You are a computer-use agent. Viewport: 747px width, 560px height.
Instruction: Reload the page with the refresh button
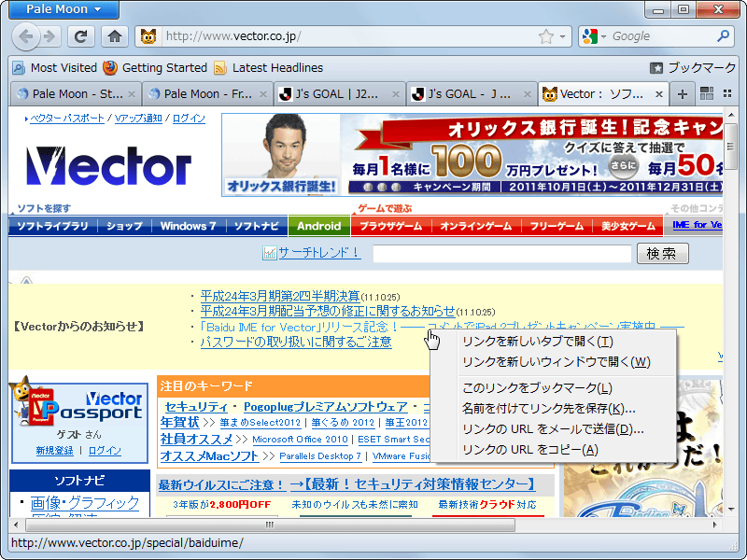(x=81, y=36)
